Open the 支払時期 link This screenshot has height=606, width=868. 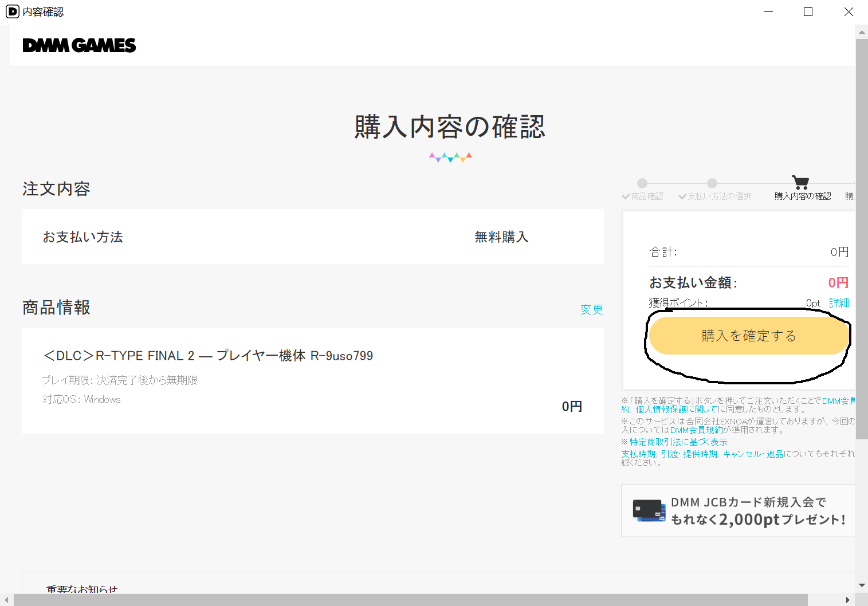click(x=638, y=454)
